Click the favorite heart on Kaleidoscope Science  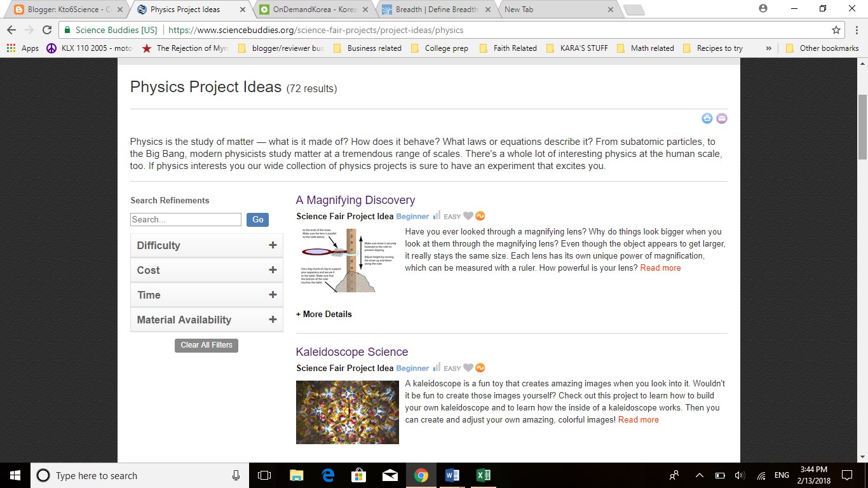pos(468,368)
